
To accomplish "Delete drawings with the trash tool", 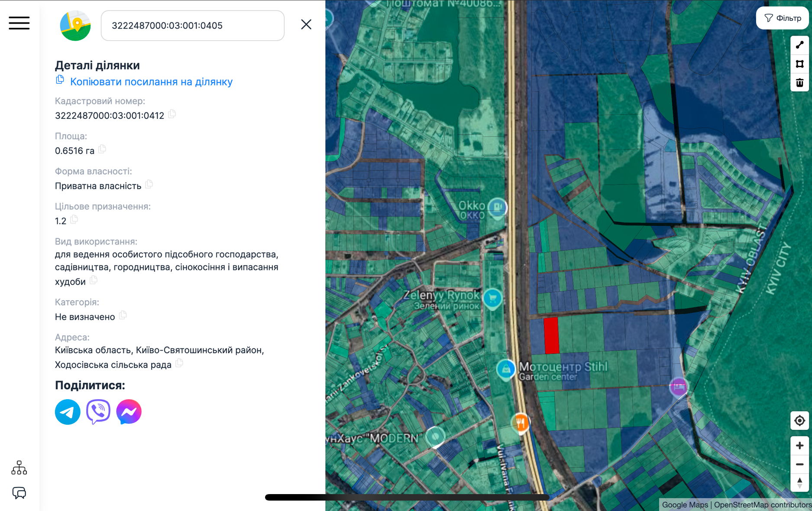I will point(799,82).
